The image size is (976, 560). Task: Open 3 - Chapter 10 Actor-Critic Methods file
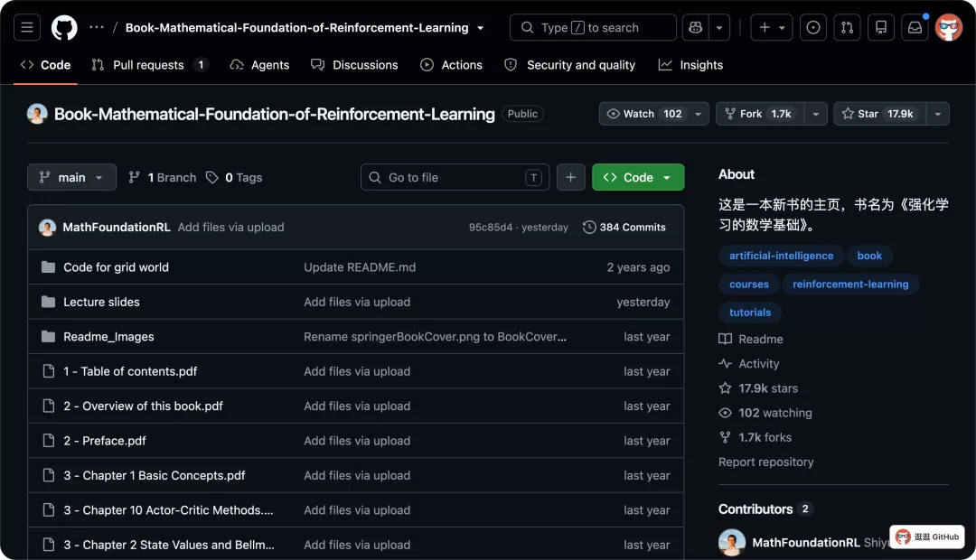point(168,510)
